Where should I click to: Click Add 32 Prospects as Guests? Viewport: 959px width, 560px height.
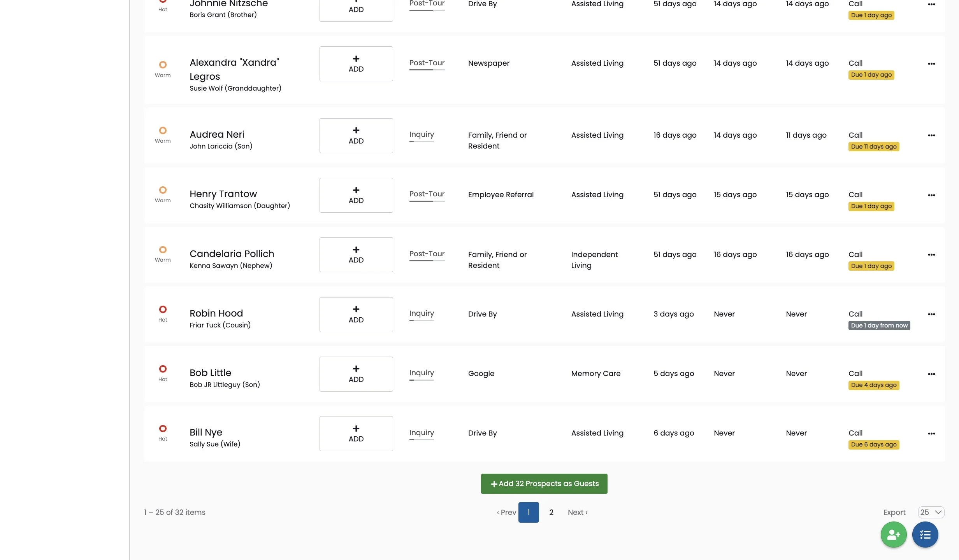[x=544, y=483]
